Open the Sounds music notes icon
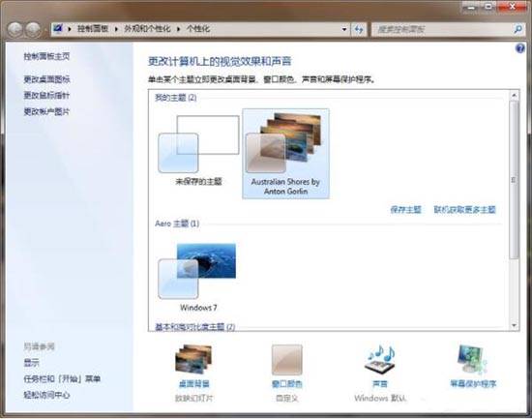 380,359
